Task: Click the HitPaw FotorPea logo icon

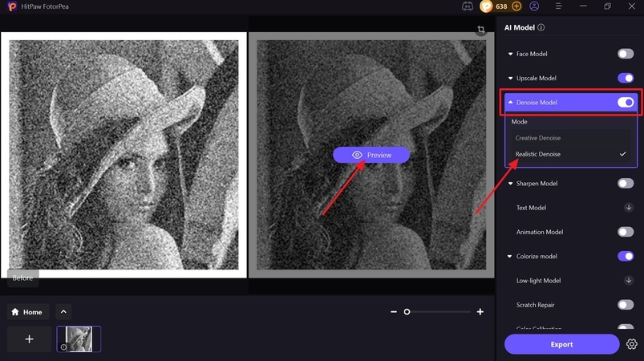Action: [12, 6]
